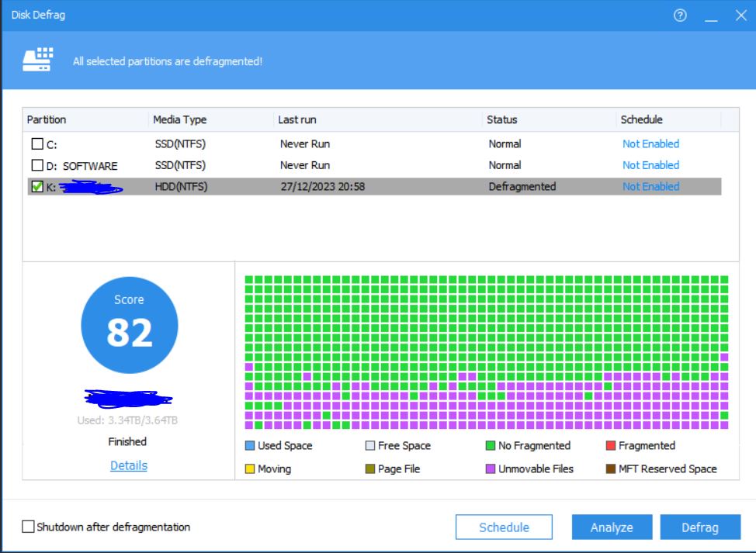The image size is (756, 553).
Task: Click the yellow Moving legend swatch
Action: click(x=250, y=468)
